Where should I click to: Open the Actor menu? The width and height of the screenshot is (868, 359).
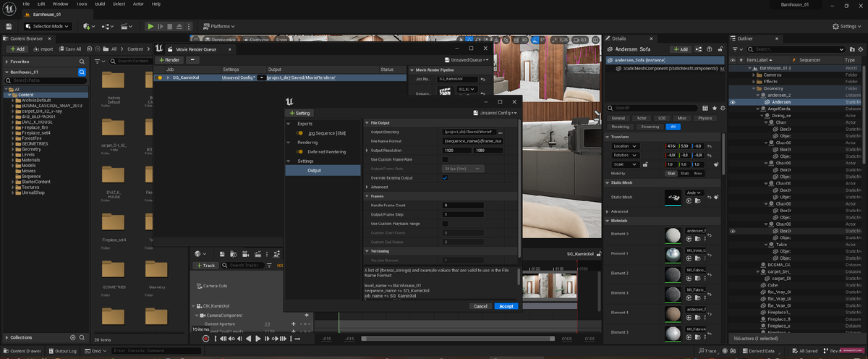[x=137, y=4]
